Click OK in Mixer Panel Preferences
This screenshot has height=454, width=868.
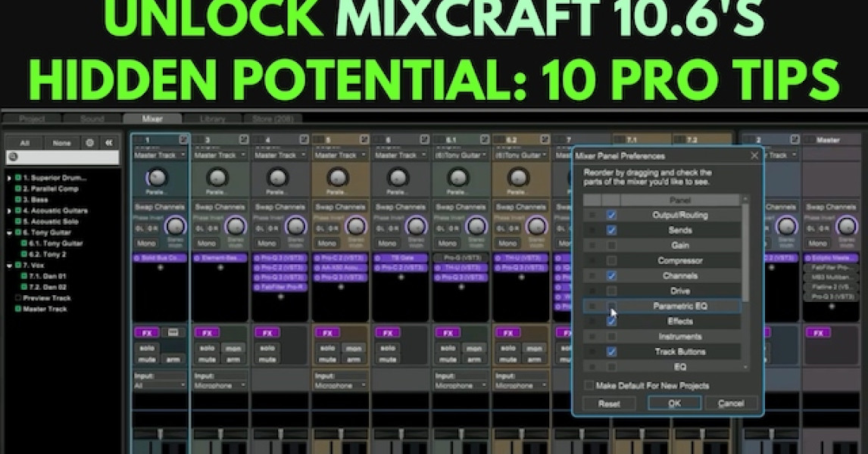pos(674,403)
